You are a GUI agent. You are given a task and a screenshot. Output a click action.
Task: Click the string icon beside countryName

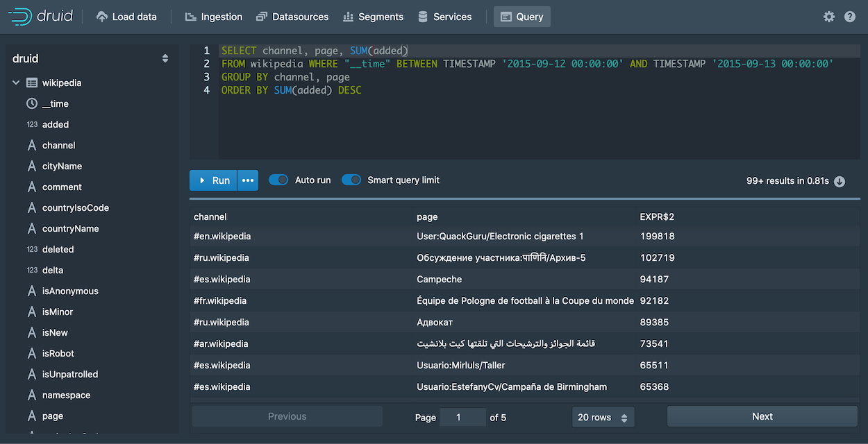point(32,228)
